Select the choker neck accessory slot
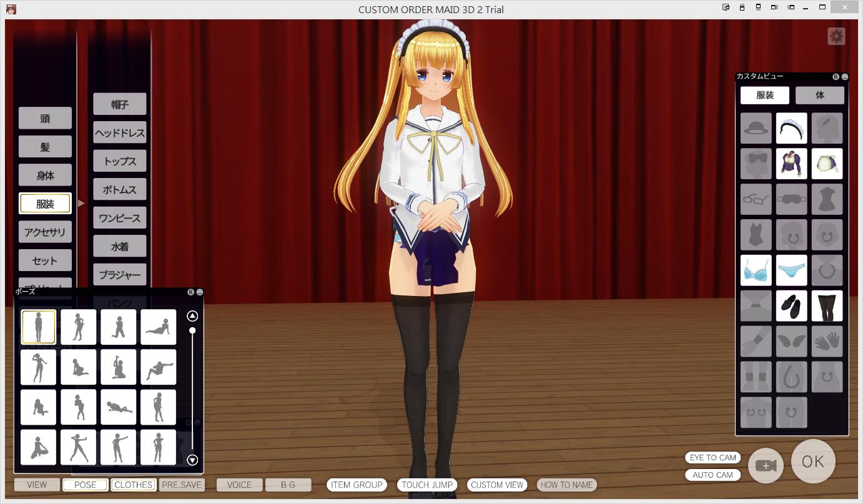 coord(756,306)
